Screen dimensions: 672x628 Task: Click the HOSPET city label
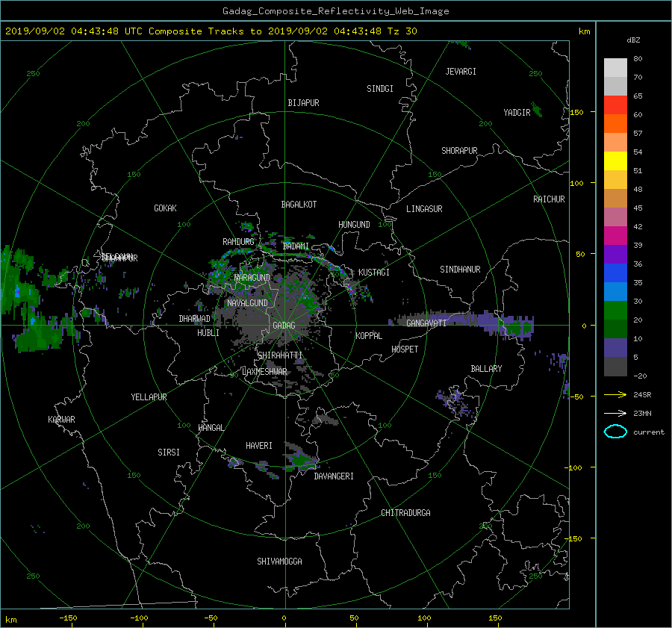click(x=405, y=349)
